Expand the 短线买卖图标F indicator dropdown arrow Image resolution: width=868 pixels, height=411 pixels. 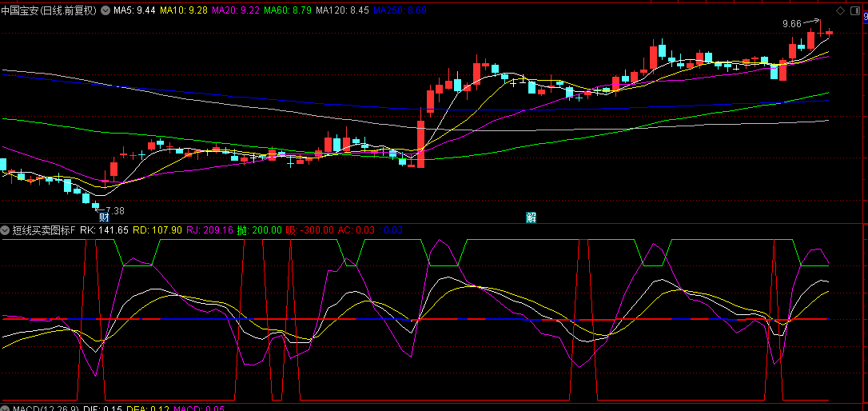pos(5,229)
